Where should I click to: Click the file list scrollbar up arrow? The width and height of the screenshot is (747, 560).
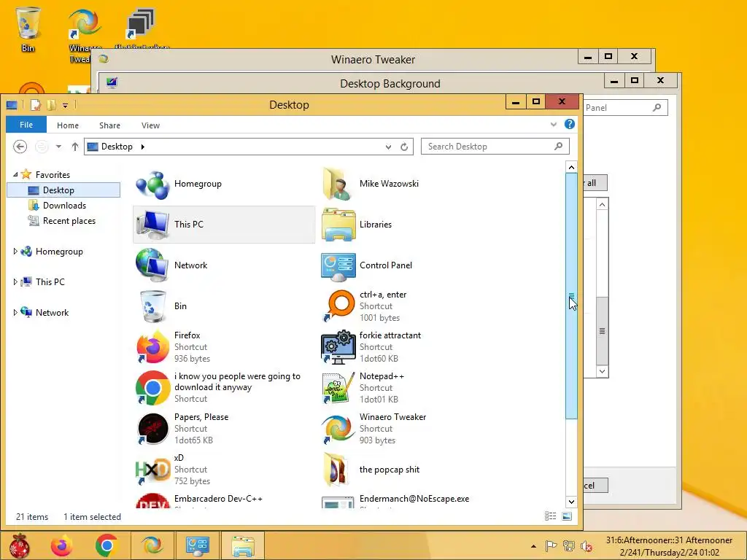coord(571,167)
